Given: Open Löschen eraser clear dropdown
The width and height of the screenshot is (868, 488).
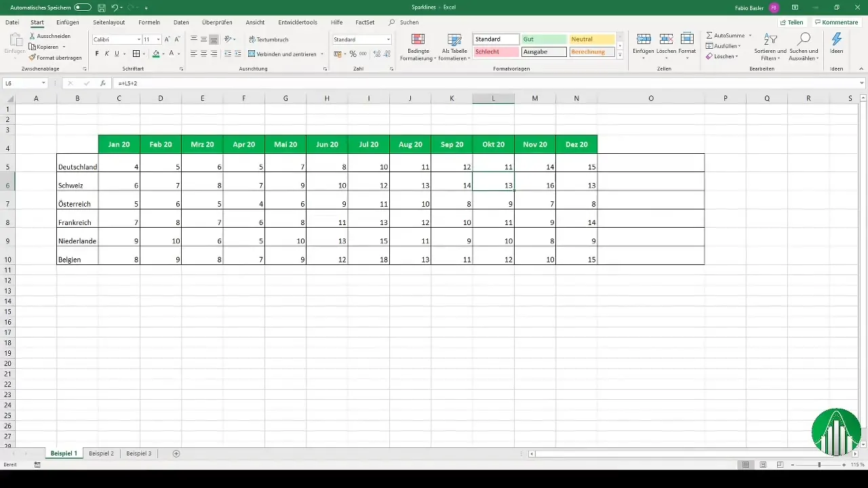Looking at the screenshot, I should click(722, 56).
